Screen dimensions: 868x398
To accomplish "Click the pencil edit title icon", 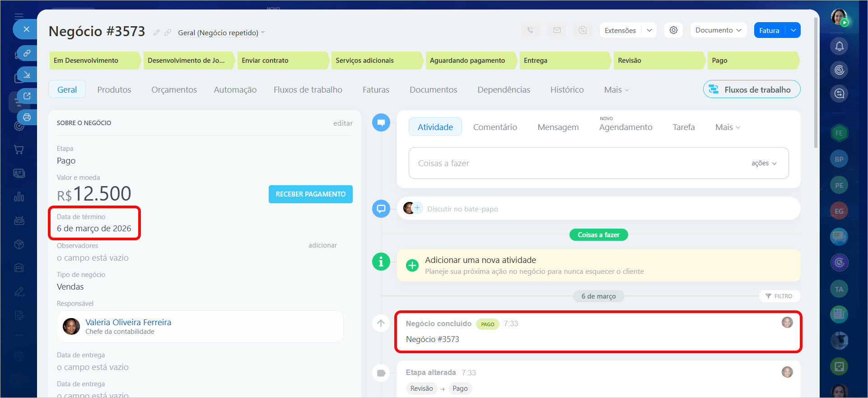I will (156, 33).
